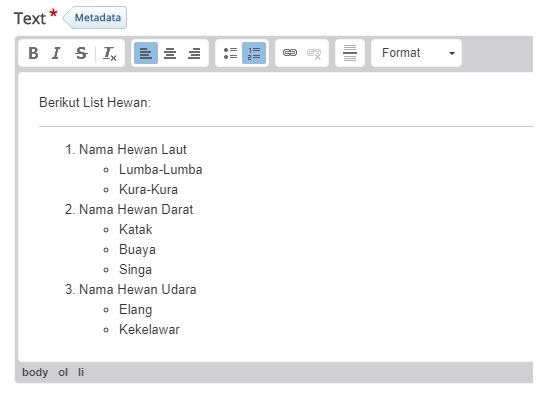Open the Format dropdown

pyautogui.click(x=417, y=53)
